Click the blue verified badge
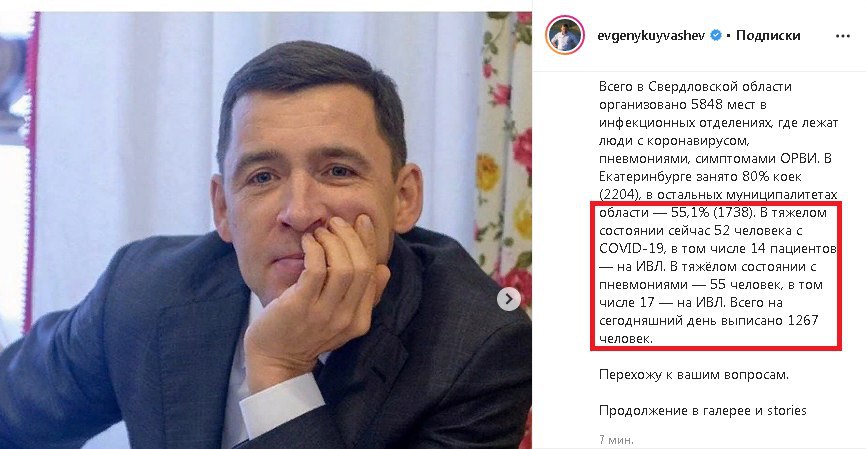This screenshot has width=866, height=449. point(715,35)
